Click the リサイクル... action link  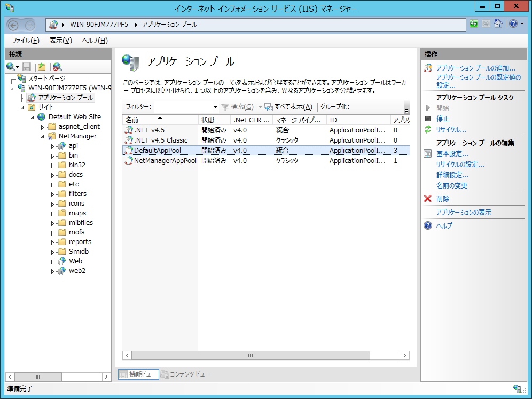(x=451, y=130)
